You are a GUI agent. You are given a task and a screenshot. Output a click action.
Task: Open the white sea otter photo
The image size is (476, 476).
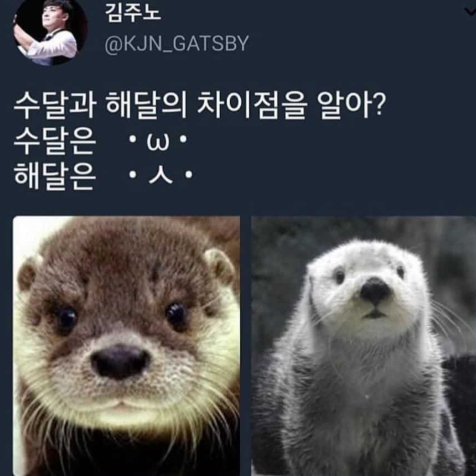(x=364, y=346)
